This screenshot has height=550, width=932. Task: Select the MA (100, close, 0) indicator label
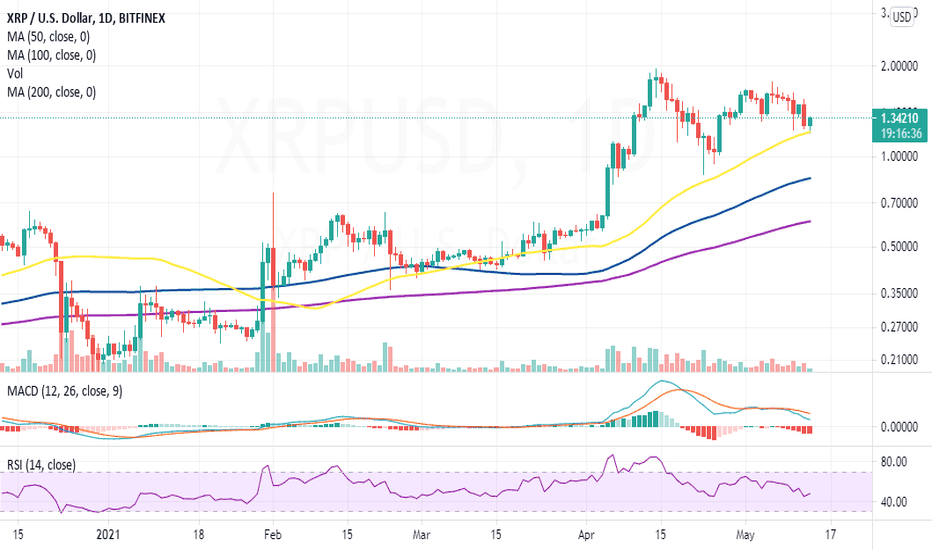click(52, 55)
